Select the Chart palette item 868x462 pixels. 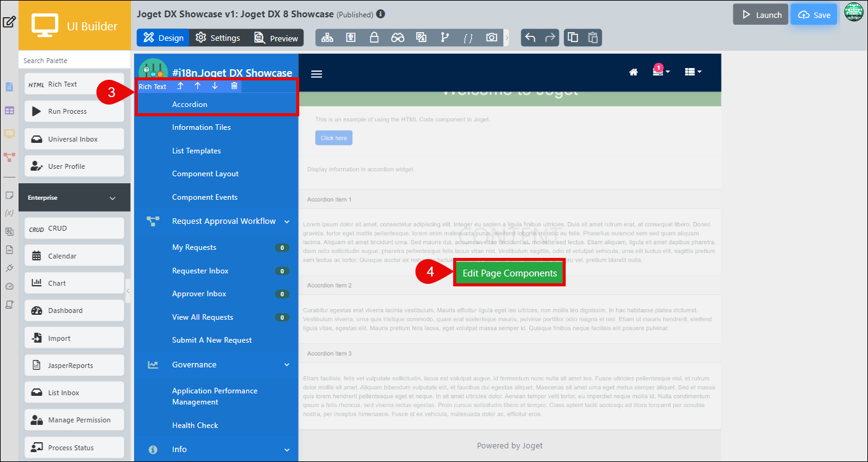(74, 283)
